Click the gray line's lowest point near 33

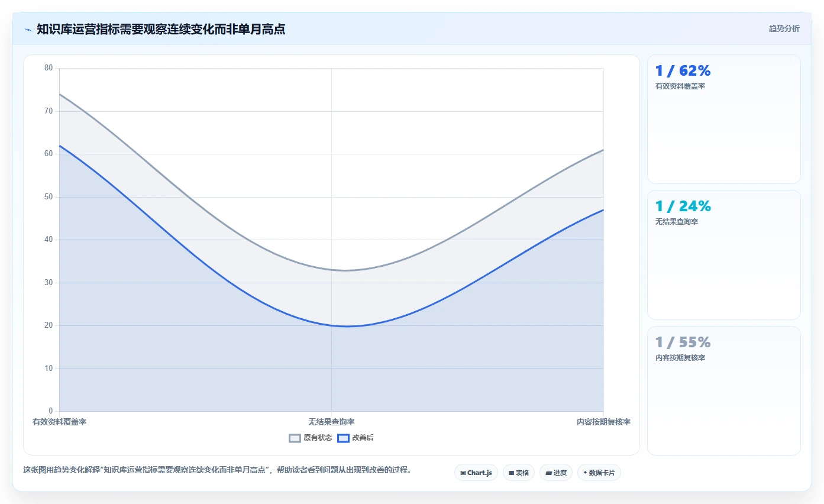[x=345, y=270]
